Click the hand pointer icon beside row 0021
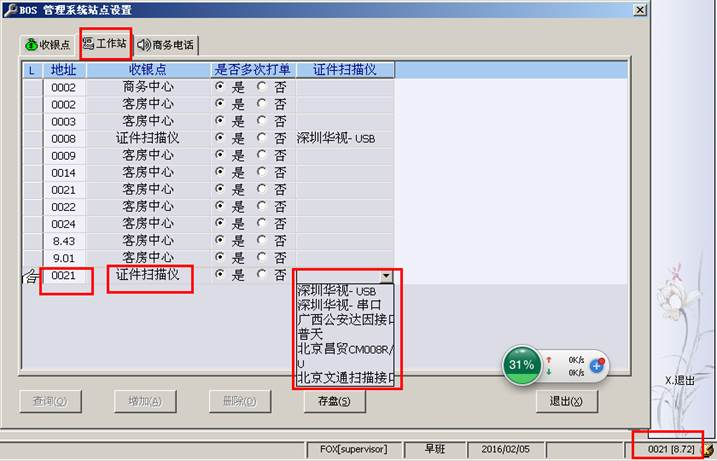Image resolution: width=717 pixels, height=461 pixels. coord(31,275)
